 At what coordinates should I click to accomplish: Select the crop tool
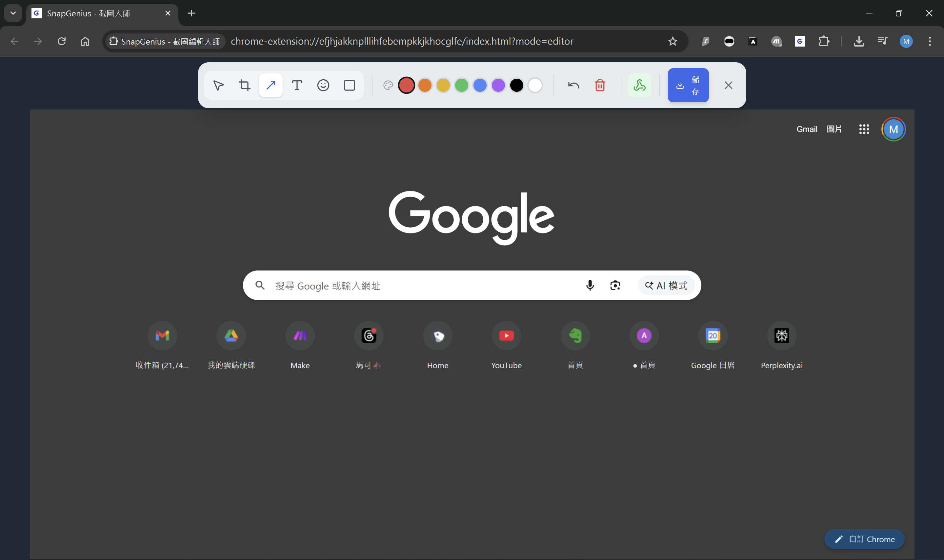click(x=245, y=85)
